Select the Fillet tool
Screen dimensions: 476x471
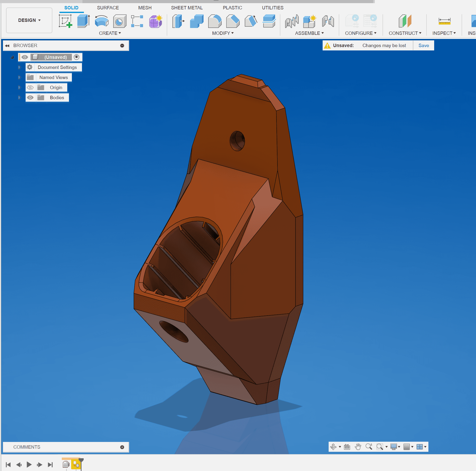point(215,21)
